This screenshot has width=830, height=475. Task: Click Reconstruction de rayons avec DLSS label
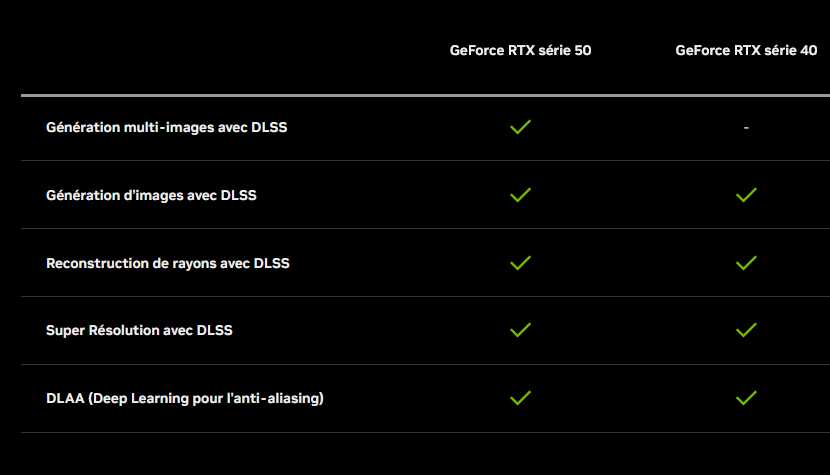pyautogui.click(x=168, y=263)
